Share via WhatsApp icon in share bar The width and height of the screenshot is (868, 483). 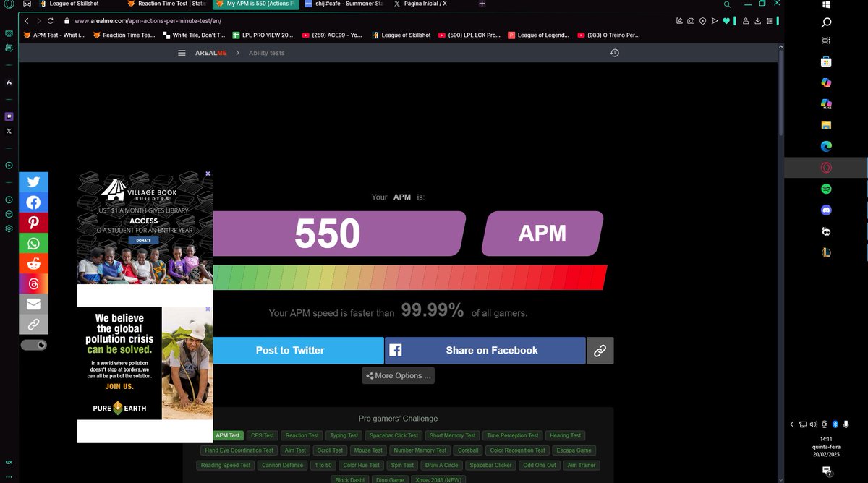pos(34,243)
